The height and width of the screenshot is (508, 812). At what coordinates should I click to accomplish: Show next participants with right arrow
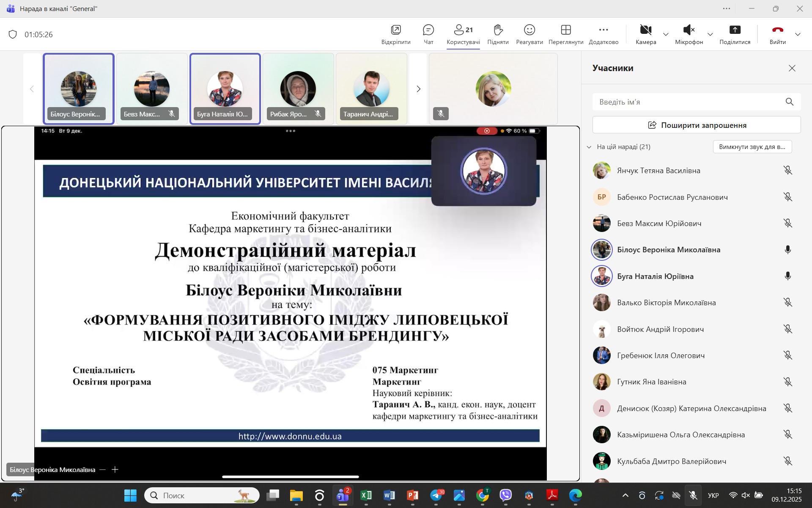[418, 89]
